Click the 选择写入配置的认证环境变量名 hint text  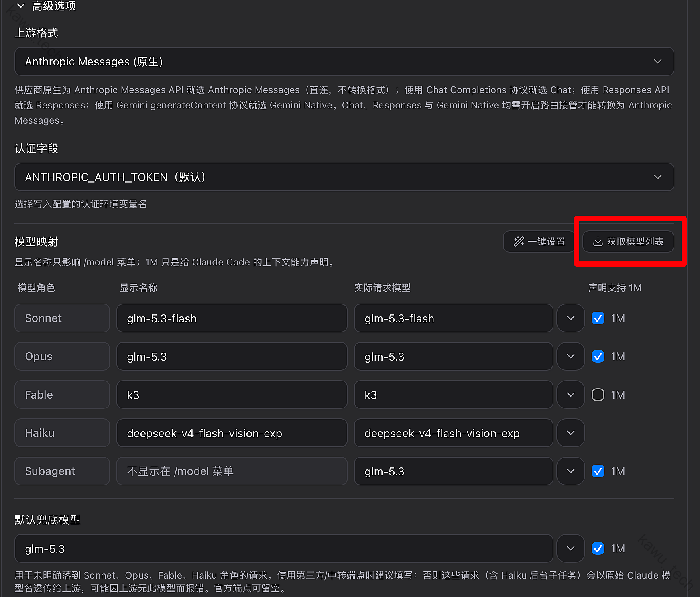click(81, 204)
